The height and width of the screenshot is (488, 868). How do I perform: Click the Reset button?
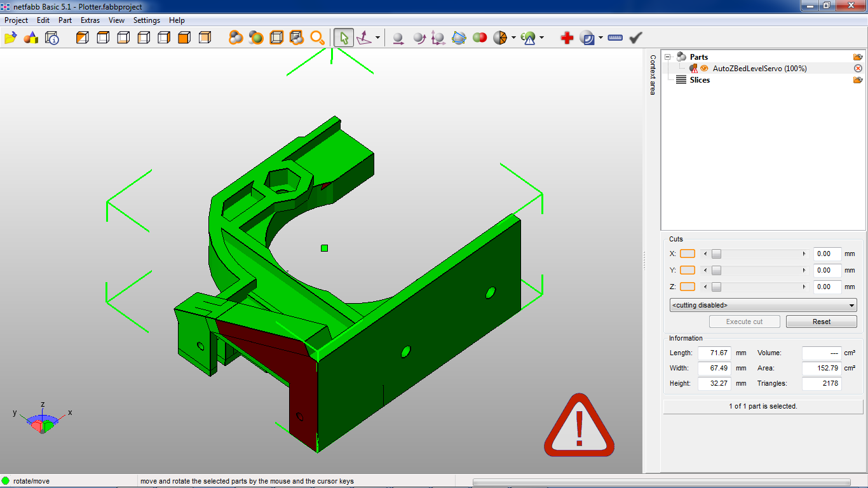point(822,322)
